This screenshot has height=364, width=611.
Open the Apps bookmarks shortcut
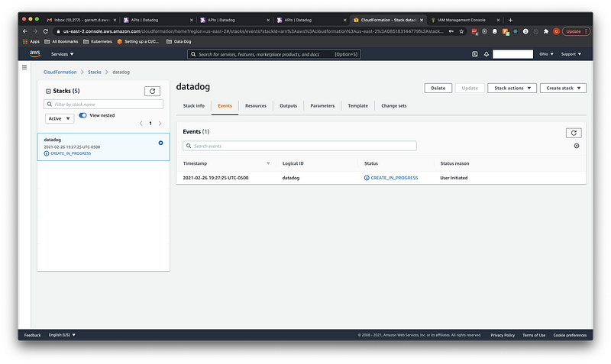[31, 41]
